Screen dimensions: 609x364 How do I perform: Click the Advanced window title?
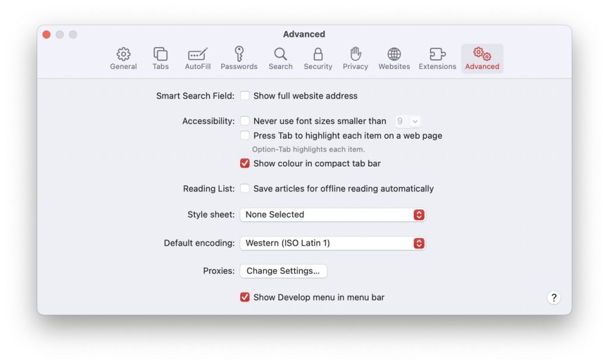tap(304, 34)
